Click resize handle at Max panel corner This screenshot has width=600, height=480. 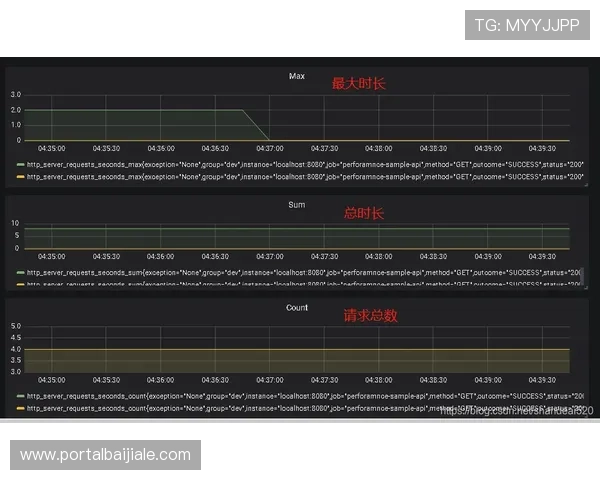586,185
